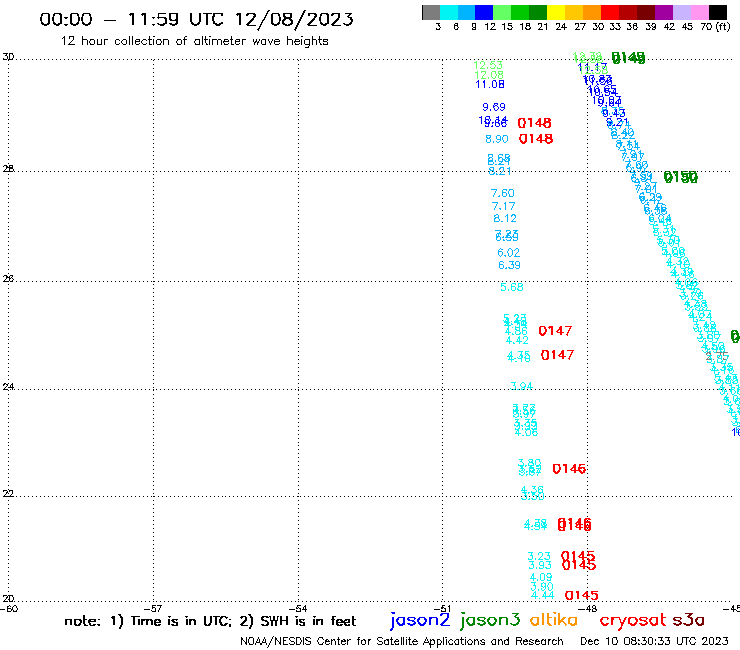Click the "11.08" wave height value
The image size is (740, 650).
(x=490, y=84)
